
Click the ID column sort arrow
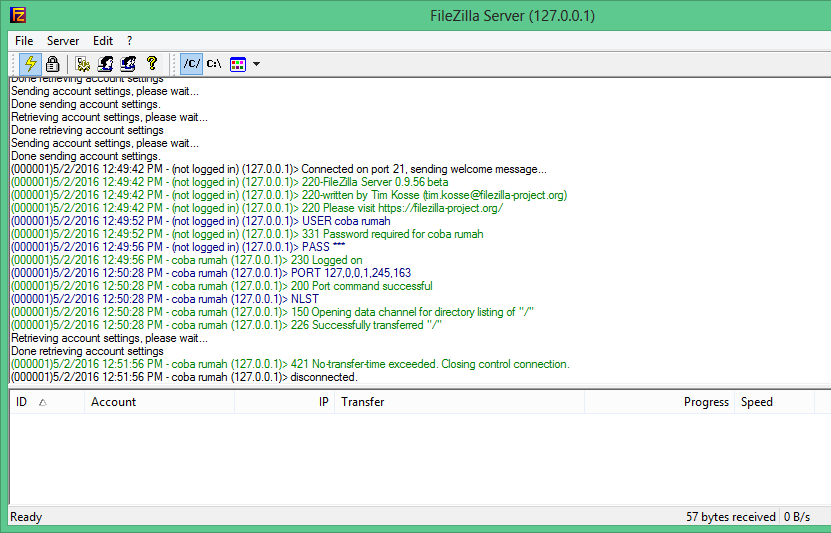(x=43, y=402)
